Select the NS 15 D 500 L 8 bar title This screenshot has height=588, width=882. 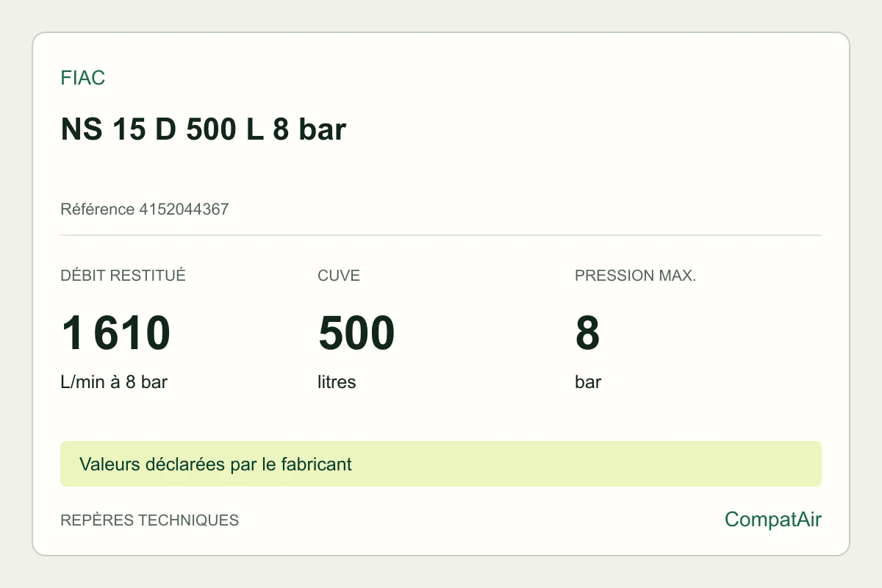pos(203,129)
